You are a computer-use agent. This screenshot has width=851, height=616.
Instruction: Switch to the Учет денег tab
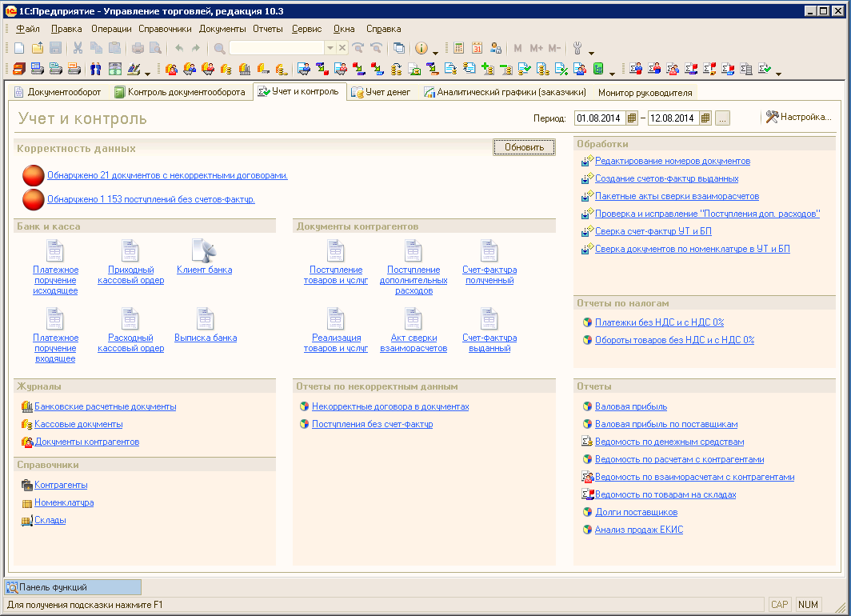tap(381, 92)
